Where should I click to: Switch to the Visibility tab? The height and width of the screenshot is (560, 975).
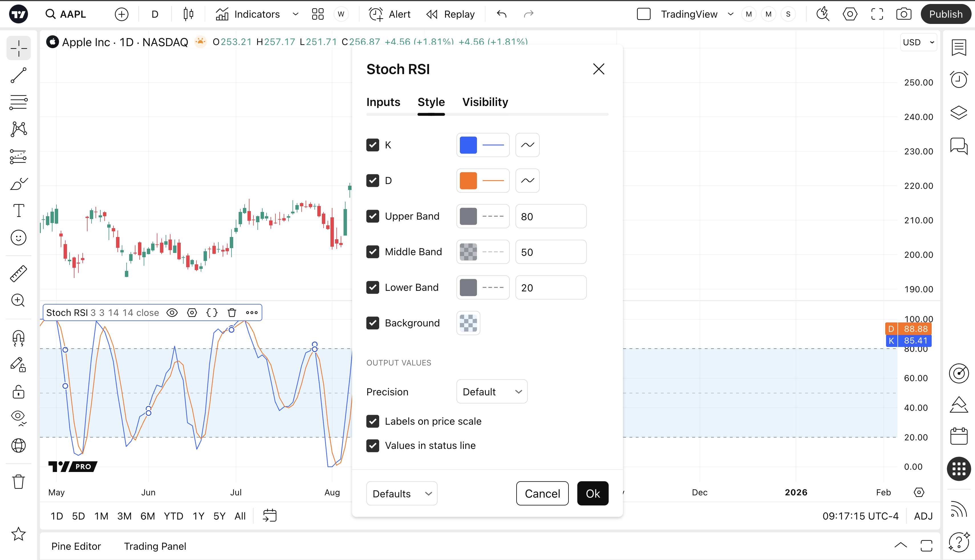485,102
